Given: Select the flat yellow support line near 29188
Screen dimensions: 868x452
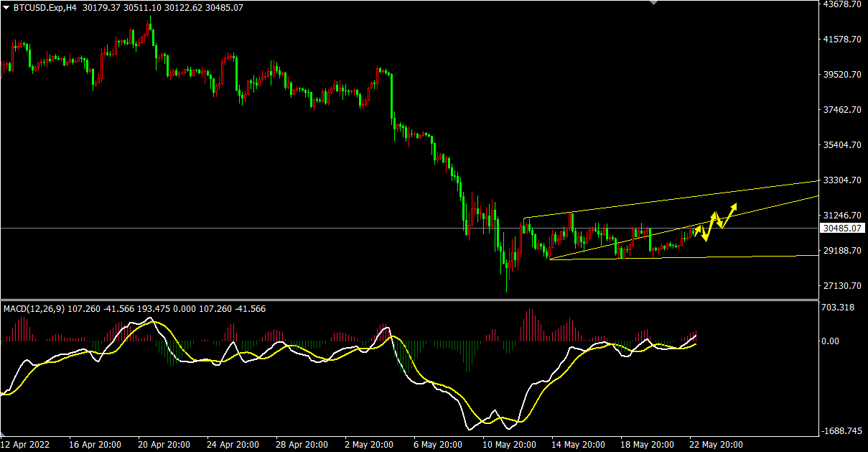Looking at the screenshot, I should pyautogui.click(x=754, y=256).
